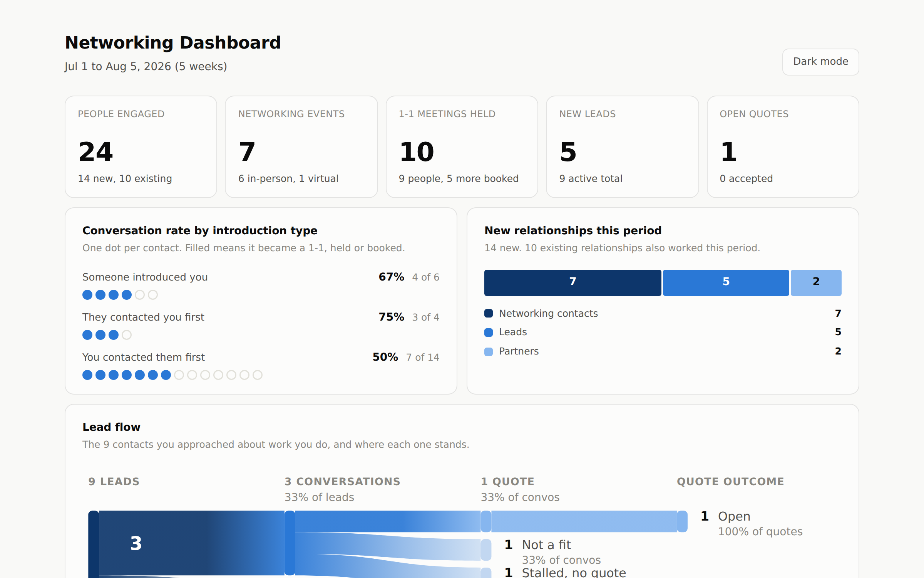Image resolution: width=924 pixels, height=578 pixels.
Task: Click the 'QUOTE OUTCOME' column header
Action: coord(730,481)
